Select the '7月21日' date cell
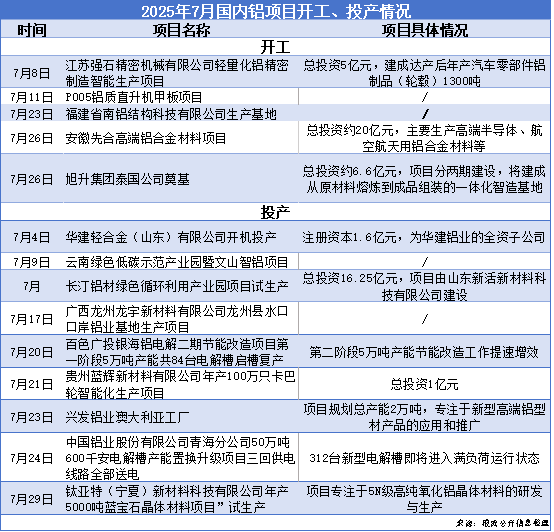 [32, 384]
